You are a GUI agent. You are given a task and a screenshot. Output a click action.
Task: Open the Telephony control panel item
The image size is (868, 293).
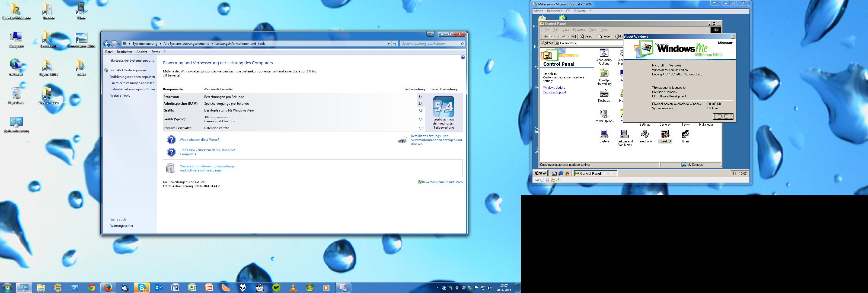point(644,135)
